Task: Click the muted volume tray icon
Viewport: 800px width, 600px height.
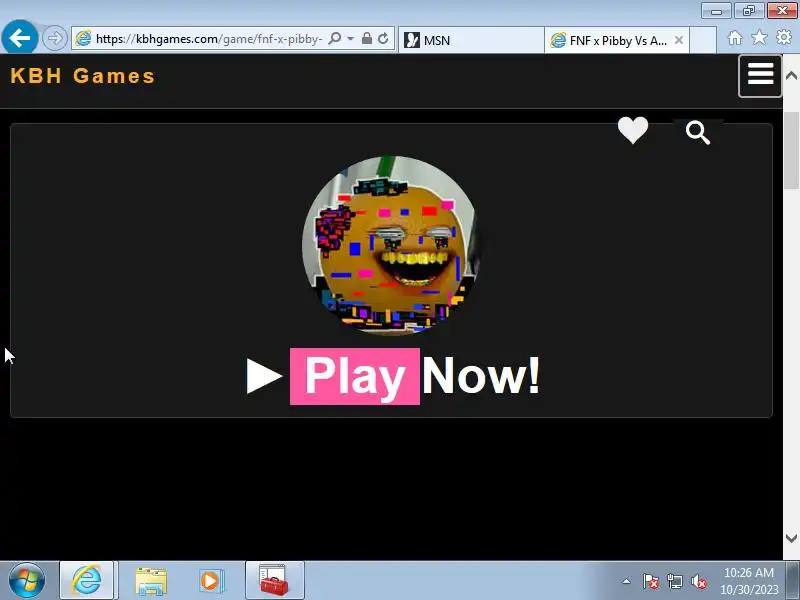Action: coord(699,581)
